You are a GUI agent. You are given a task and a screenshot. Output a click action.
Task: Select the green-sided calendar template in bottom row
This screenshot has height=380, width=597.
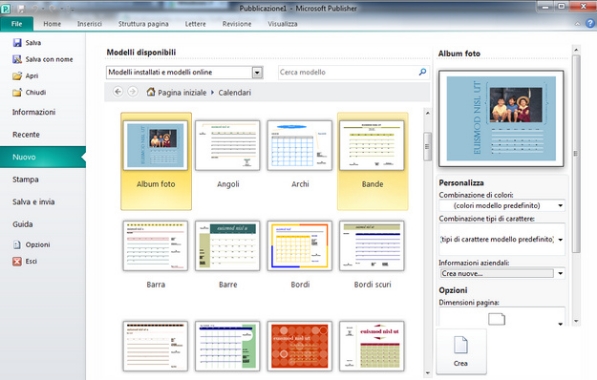click(228, 346)
